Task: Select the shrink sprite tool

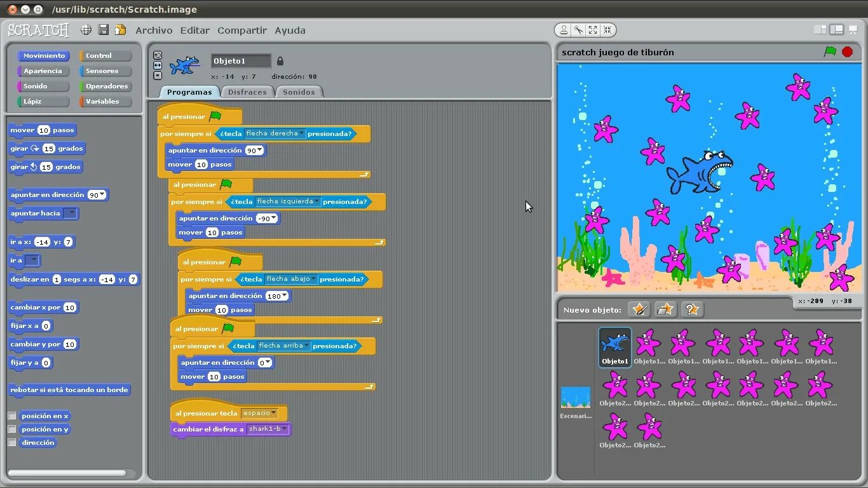Action: pyautogui.click(x=607, y=30)
